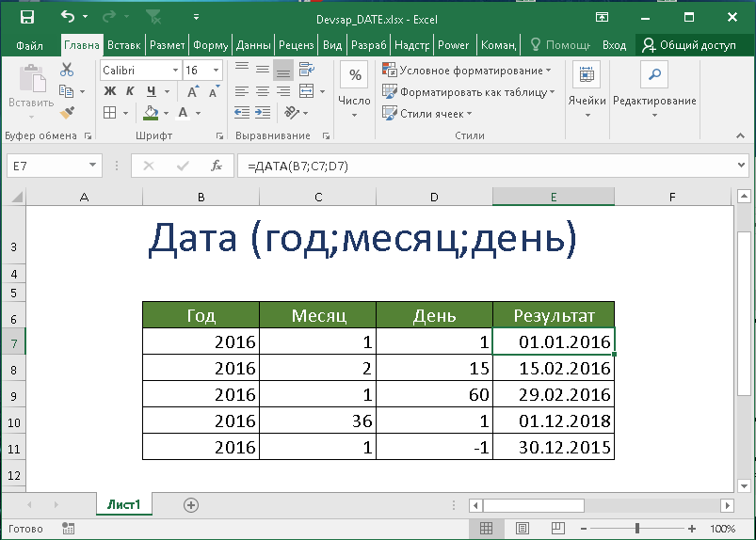
Task: Click the Помощник tell me box
Action: coord(560,45)
